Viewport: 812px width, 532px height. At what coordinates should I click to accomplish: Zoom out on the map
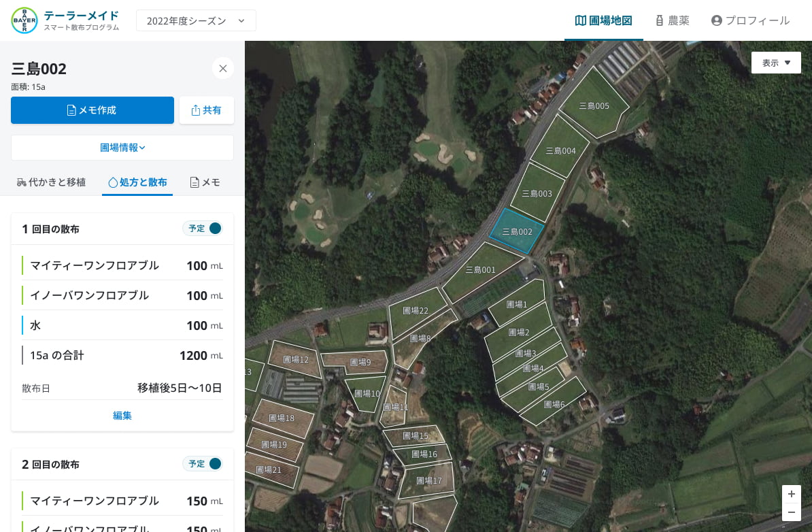click(x=791, y=513)
